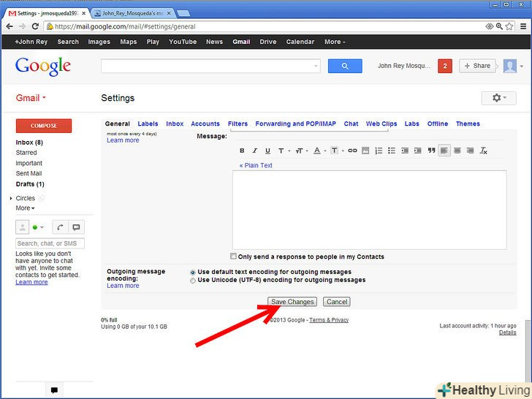Open the text color picker
Image resolution: width=532 pixels, height=399 pixels.
(319, 151)
